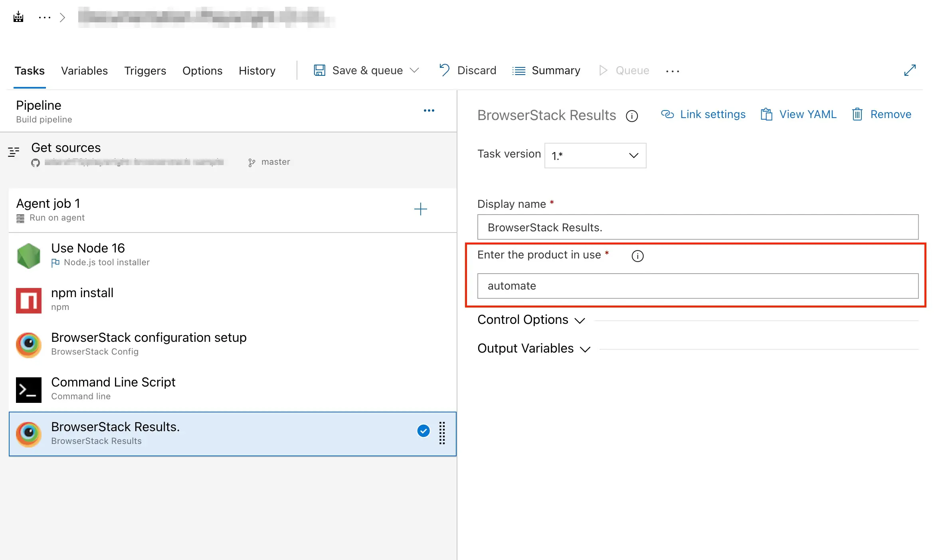Open the Pipeline three-dots menu
The image size is (934, 560).
(x=429, y=110)
